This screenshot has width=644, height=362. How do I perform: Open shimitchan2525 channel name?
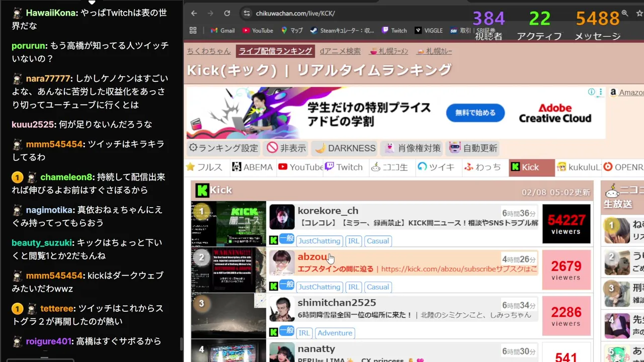click(337, 303)
